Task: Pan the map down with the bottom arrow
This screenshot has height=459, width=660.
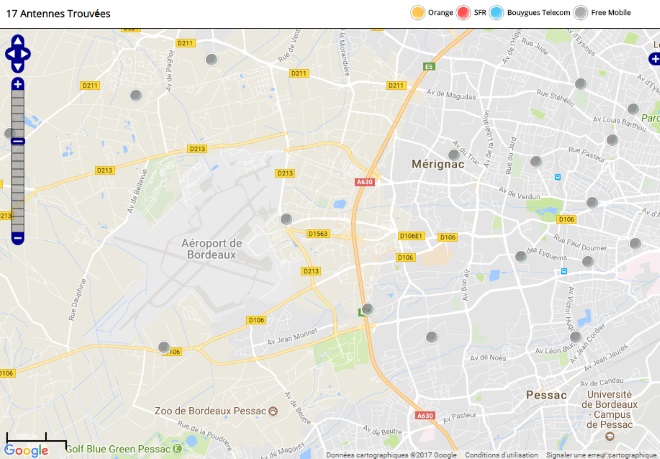Action: tap(18, 67)
